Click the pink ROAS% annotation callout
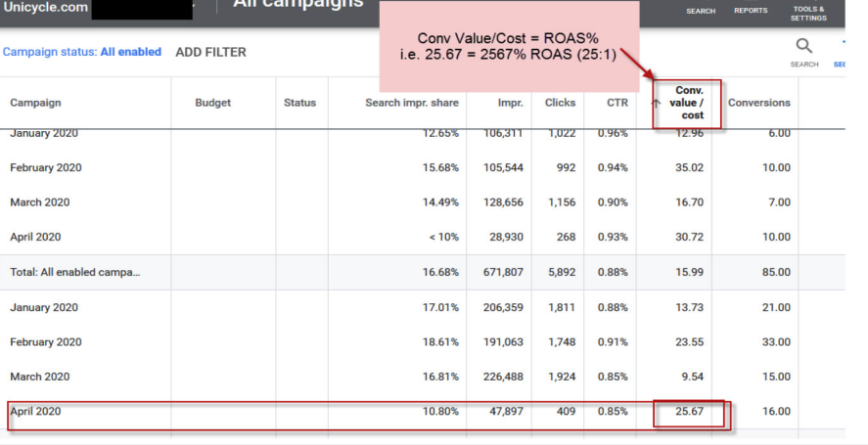The width and height of the screenshot is (868, 445). click(508, 45)
